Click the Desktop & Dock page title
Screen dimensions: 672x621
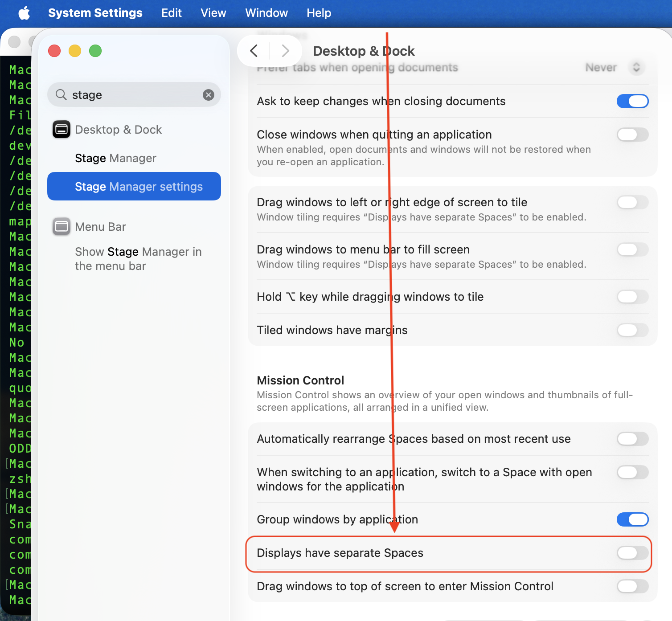click(x=364, y=51)
